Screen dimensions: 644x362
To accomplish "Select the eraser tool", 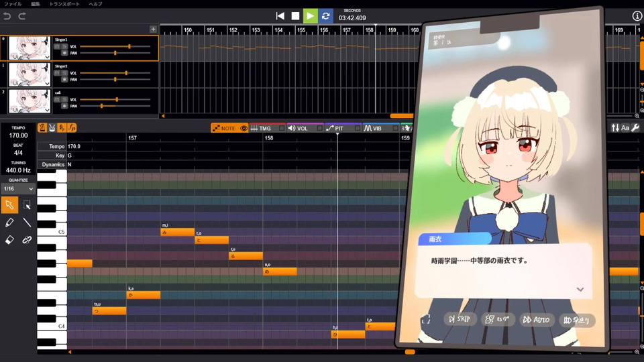I will (9, 240).
